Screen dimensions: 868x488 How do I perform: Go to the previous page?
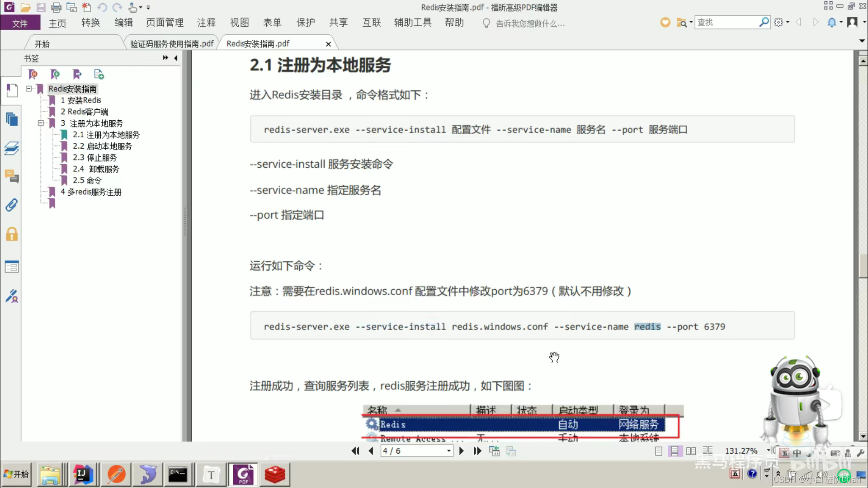click(371, 451)
